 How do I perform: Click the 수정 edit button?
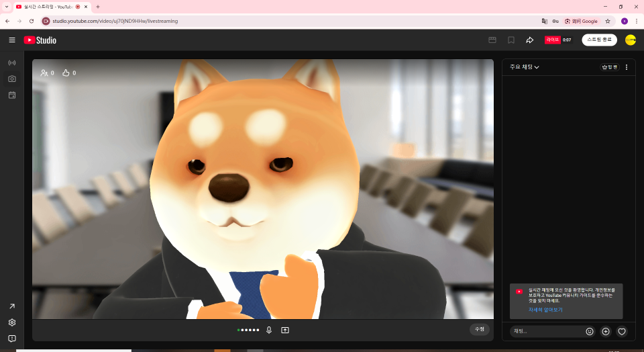[x=479, y=329]
